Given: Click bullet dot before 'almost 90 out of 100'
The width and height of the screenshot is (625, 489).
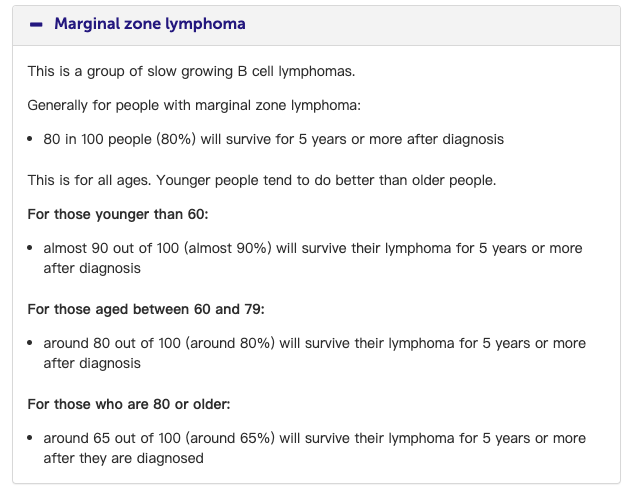Looking at the screenshot, I should point(30,248).
